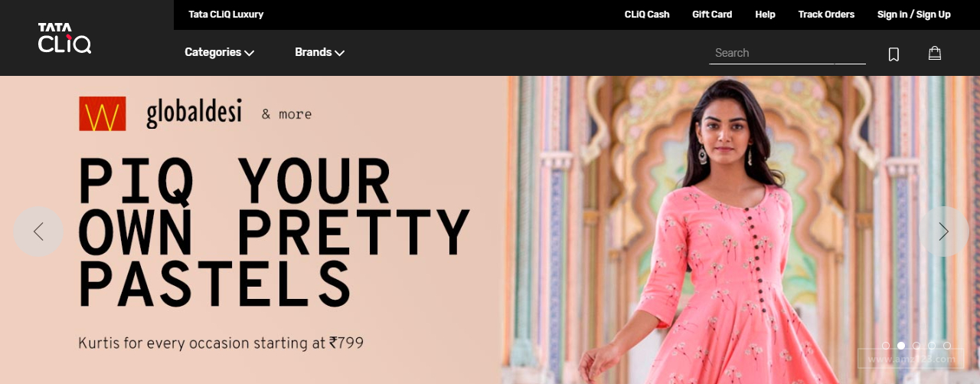This screenshot has height=384, width=980.
Task: Click the chevron beside Brands
Action: coord(339,53)
